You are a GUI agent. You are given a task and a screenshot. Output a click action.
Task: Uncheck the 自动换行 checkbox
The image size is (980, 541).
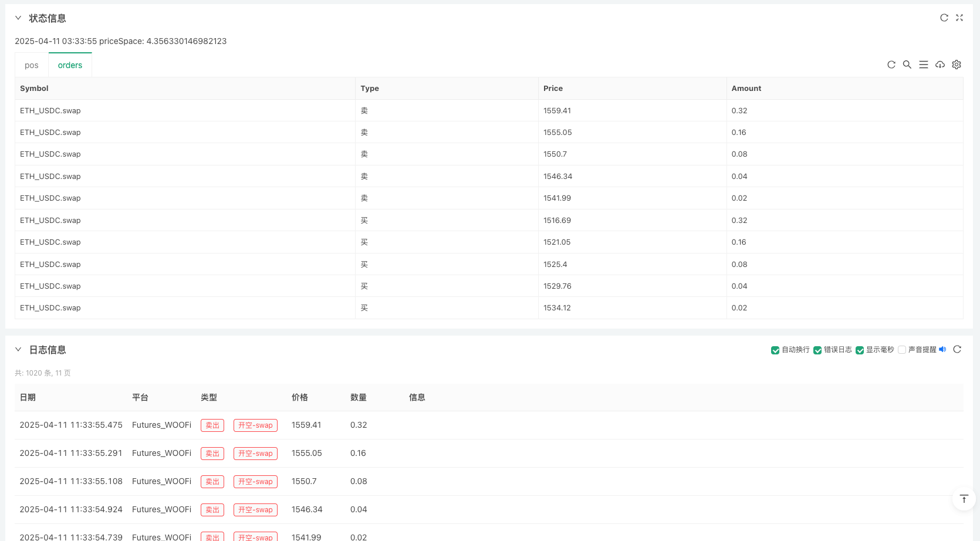(x=775, y=350)
